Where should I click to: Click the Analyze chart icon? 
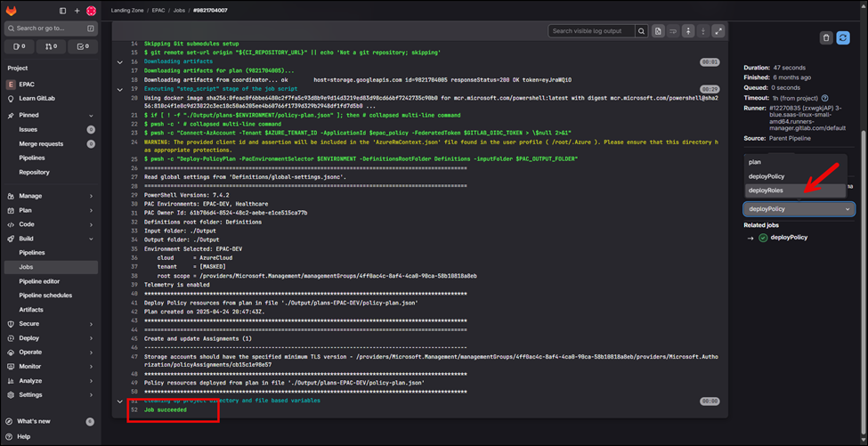tap(11, 381)
